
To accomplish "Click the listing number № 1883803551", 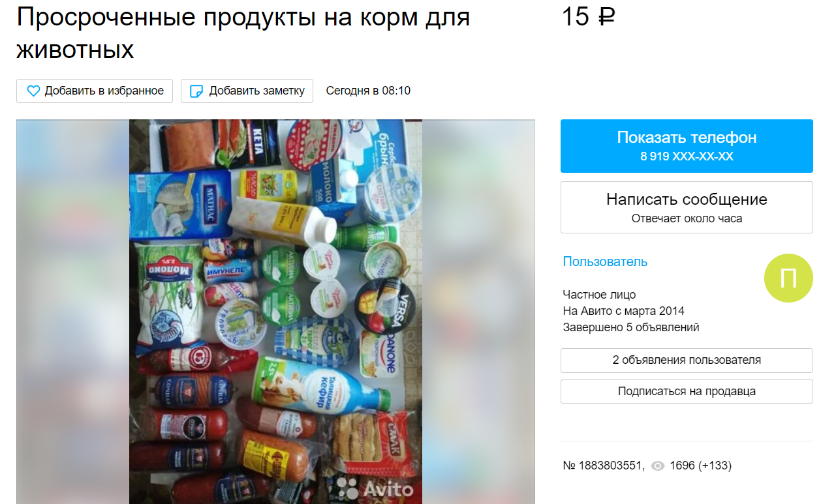I will [604, 466].
